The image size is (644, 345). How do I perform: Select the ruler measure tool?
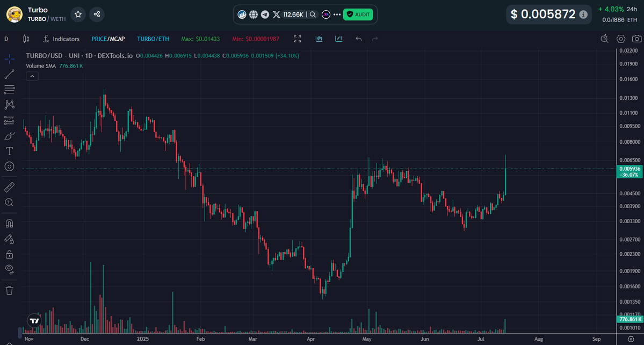10,187
